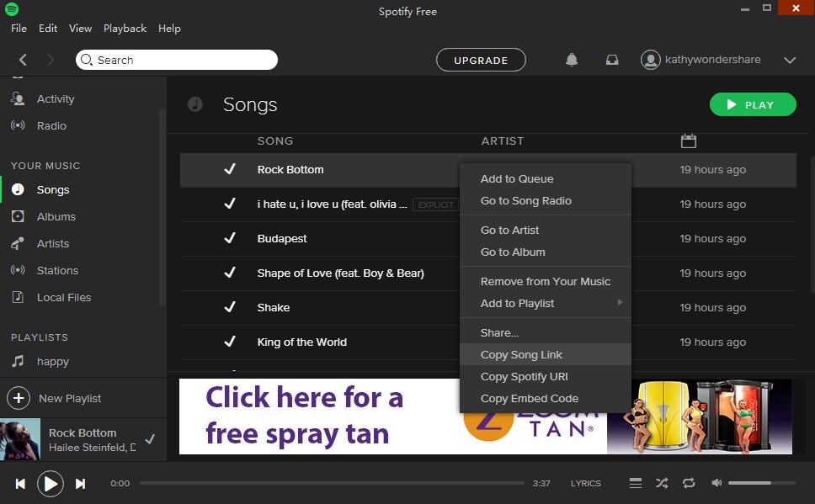Uncheck saved mark for Shake row
The image size is (815, 504).
click(230, 306)
